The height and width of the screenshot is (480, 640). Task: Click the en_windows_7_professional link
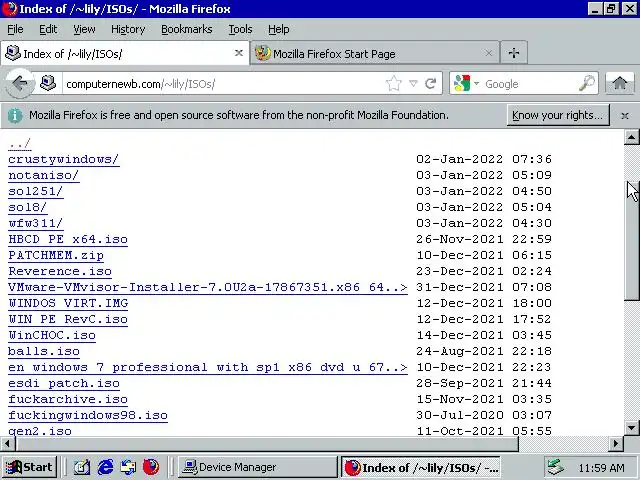[208, 367]
